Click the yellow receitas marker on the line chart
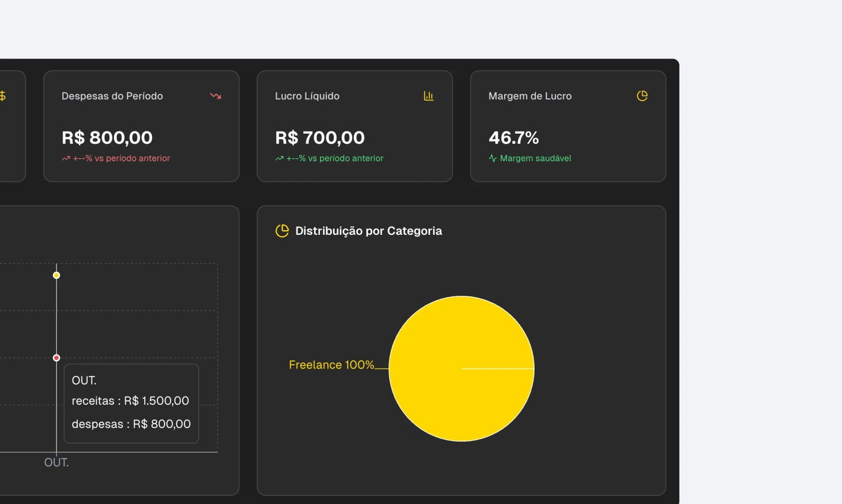The width and height of the screenshot is (842, 504). (56, 275)
